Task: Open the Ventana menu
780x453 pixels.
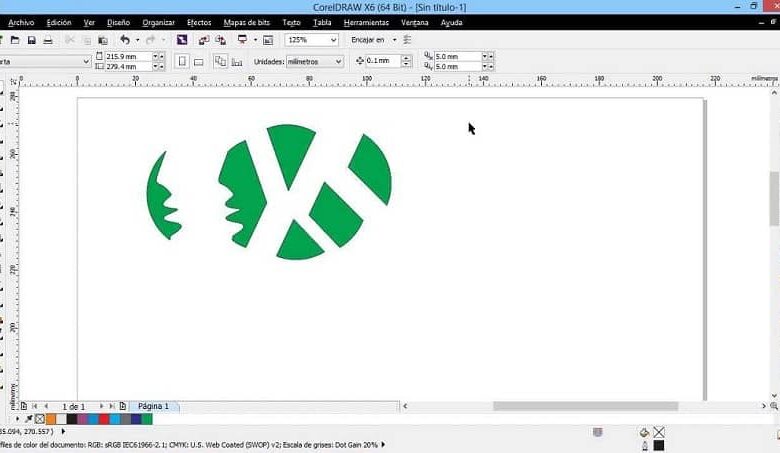Action: [x=414, y=22]
